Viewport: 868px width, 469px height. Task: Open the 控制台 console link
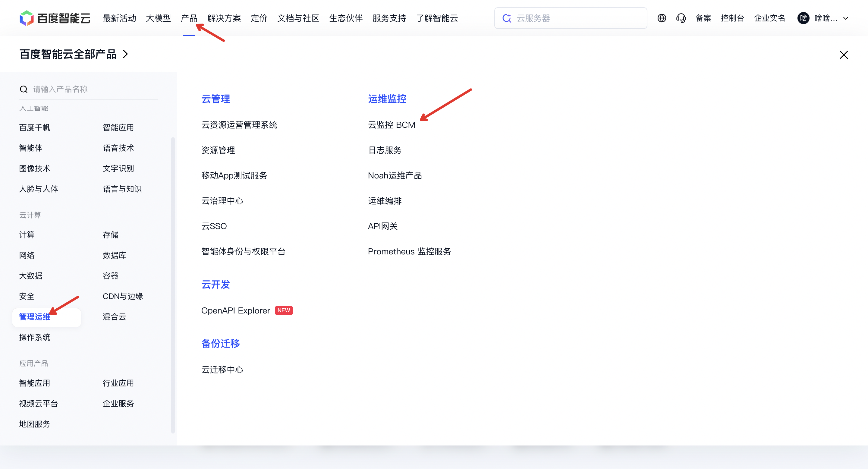coord(732,18)
